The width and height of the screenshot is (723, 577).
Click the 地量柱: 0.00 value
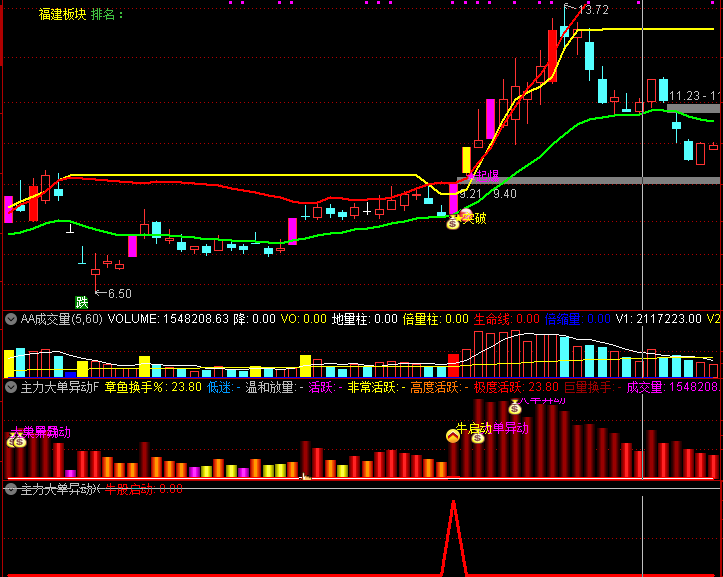[x=365, y=319]
